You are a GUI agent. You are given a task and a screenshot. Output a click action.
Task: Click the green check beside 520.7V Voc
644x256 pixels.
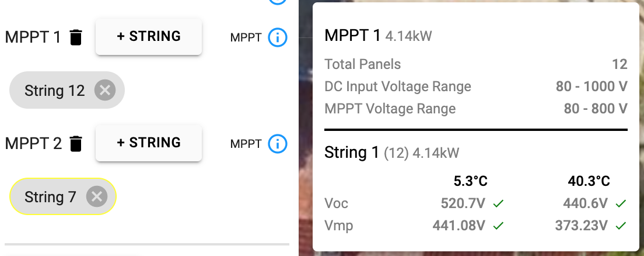click(x=498, y=203)
